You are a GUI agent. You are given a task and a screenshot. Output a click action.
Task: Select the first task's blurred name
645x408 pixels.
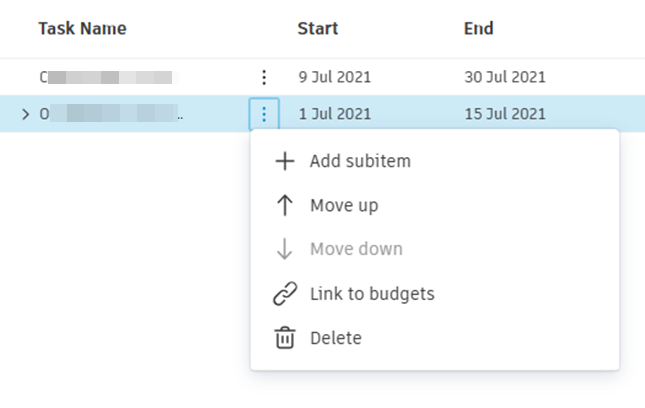pyautogui.click(x=105, y=77)
